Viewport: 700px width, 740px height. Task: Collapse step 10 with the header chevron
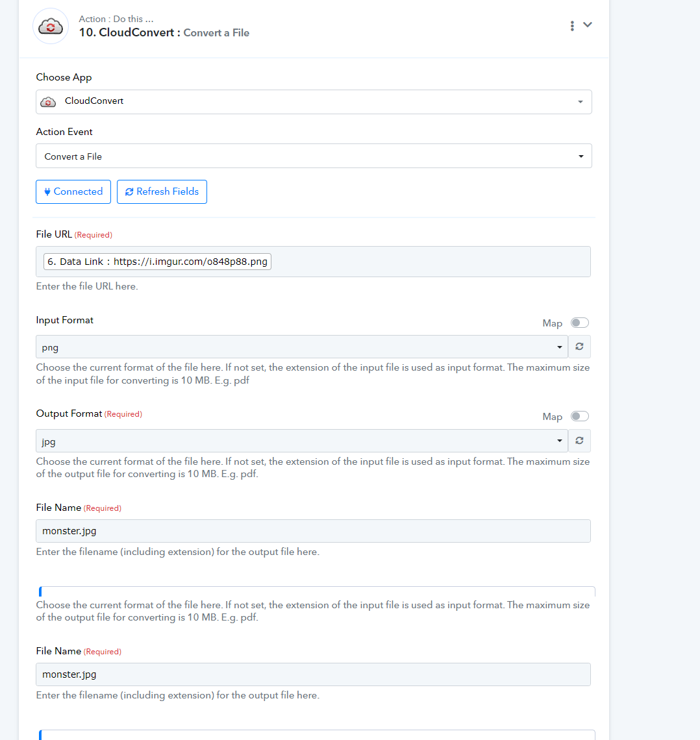588,25
